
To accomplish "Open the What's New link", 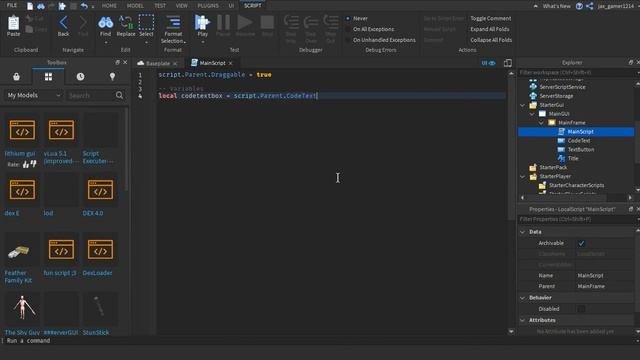I will (x=557, y=6).
